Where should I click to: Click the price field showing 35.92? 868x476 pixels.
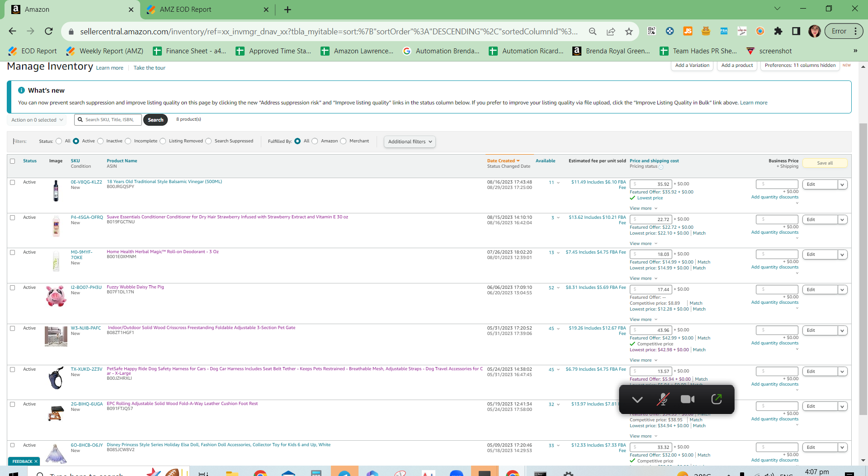[x=651, y=184]
